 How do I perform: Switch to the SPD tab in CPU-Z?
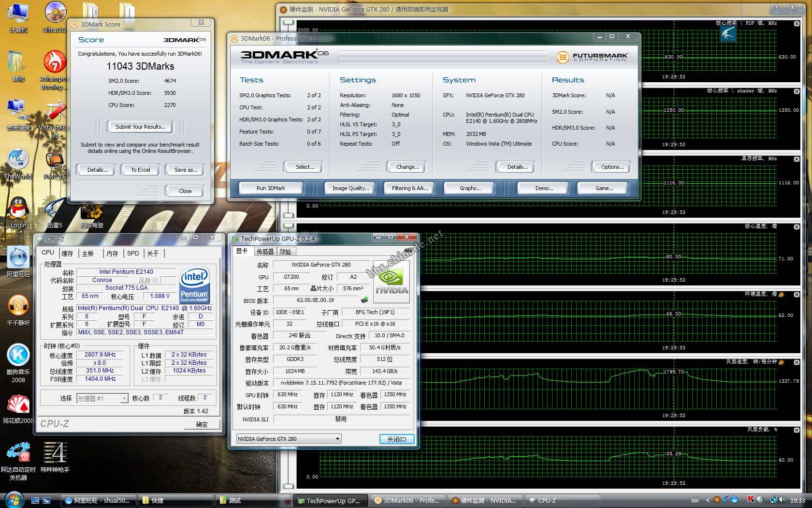133,253
